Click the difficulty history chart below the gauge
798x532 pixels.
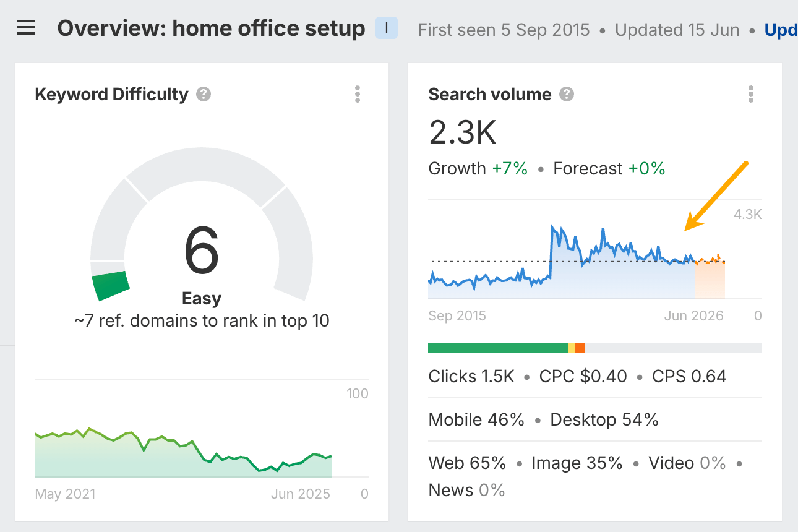coord(182,452)
